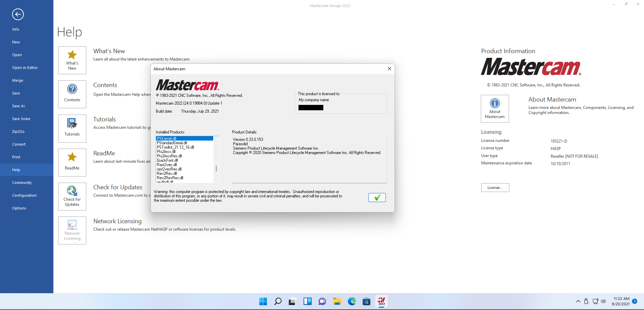Viewport: 644px width, 310px height.
Task: Open the What's New star tile
Action: (x=72, y=60)
